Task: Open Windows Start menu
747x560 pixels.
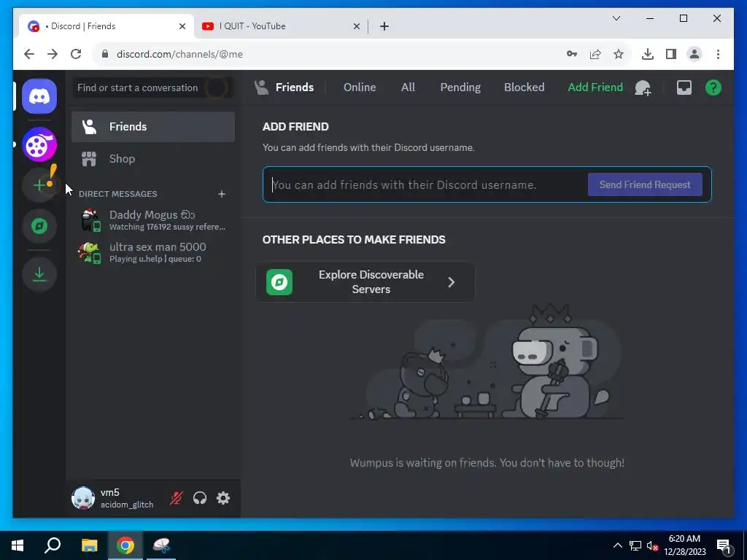Action: 18,545
